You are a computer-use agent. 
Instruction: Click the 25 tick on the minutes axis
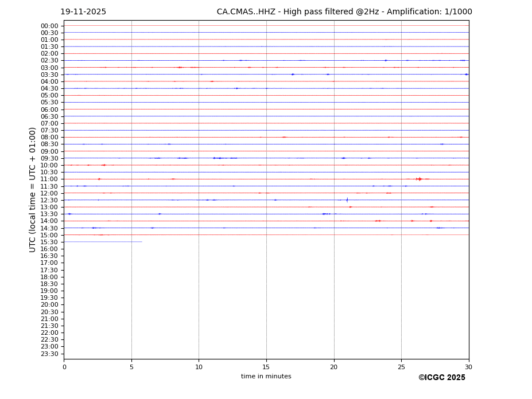[401, 367]
